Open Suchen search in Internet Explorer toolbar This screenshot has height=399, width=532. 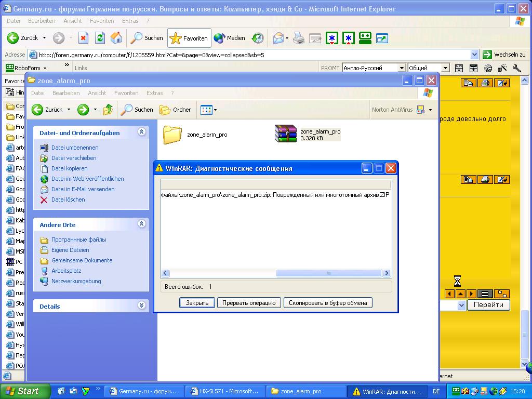tap(147, 38)
